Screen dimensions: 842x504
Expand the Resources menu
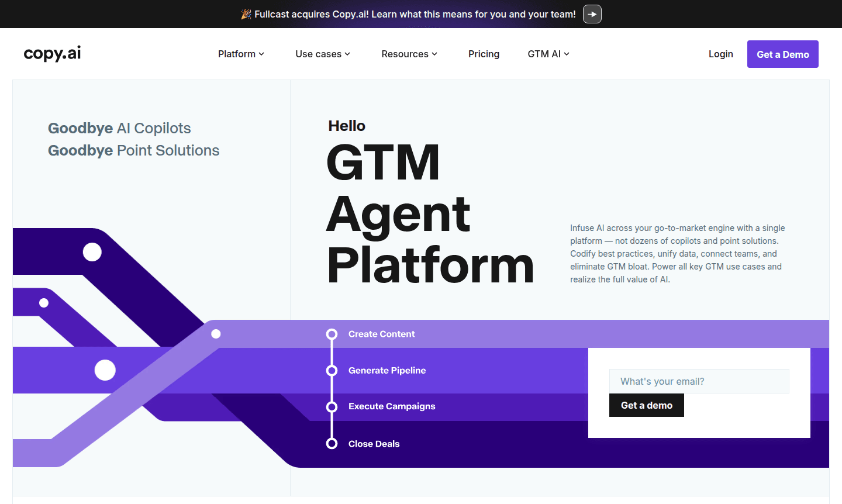pos(409,54)
